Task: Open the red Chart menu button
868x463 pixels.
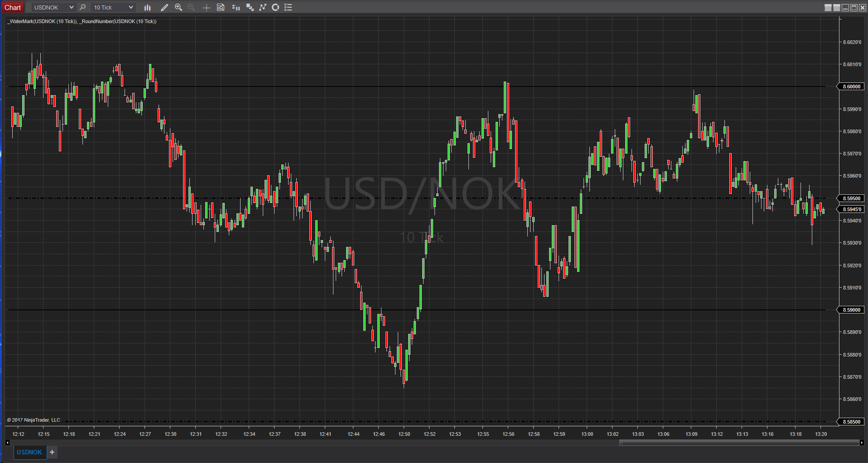Action: click(13, 7)
